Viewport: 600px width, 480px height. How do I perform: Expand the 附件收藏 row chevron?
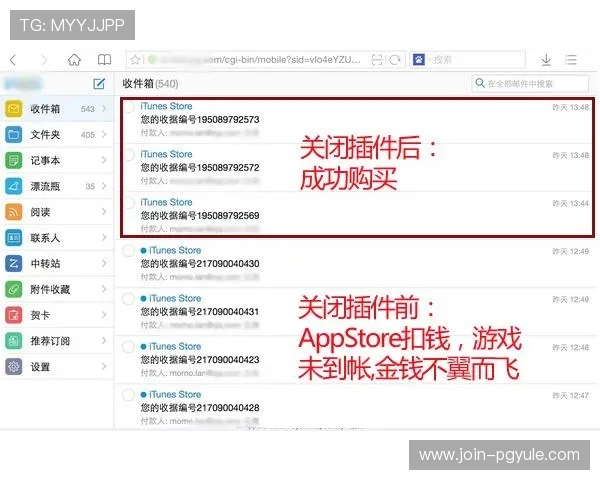(x=104, y=289)
